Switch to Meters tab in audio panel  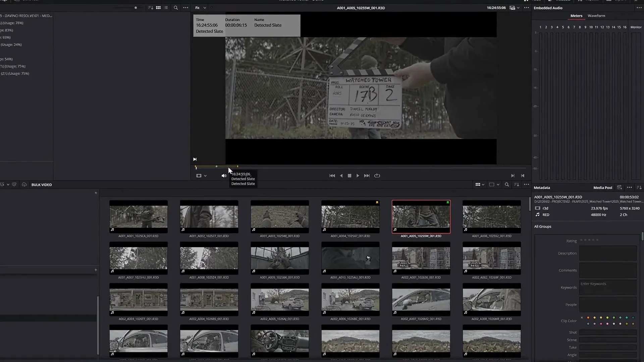(x=576, y=16)
